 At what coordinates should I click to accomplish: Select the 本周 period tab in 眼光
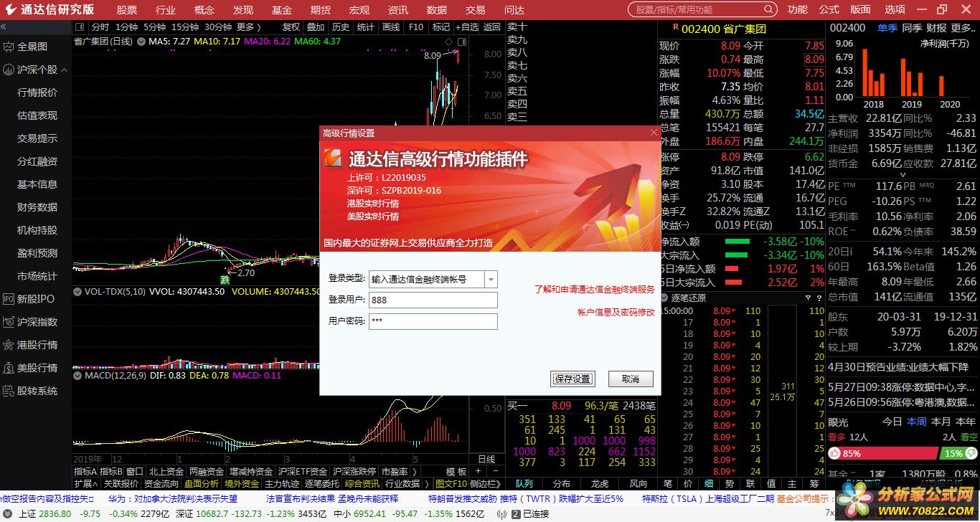[916, 422]
